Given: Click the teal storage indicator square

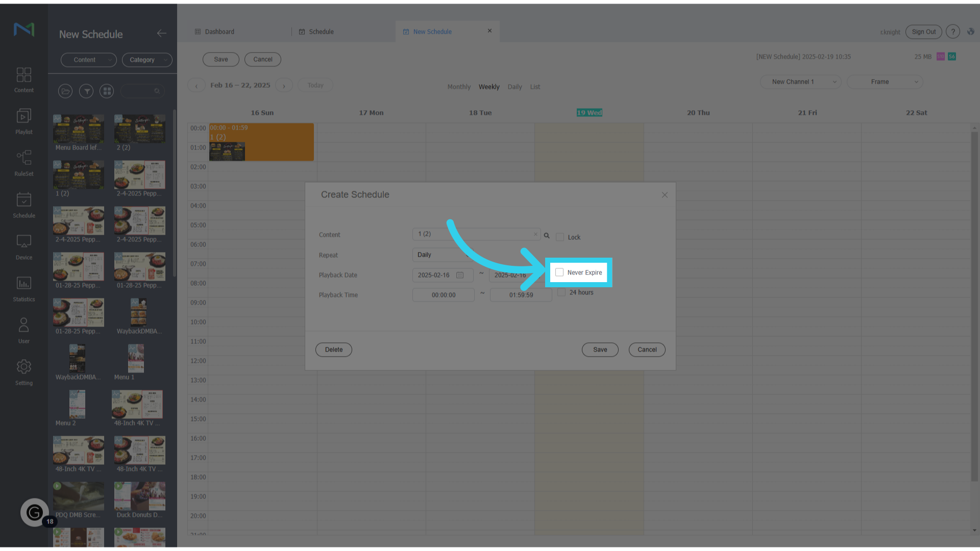Looking at the screenshot, I should click(952, 57).
